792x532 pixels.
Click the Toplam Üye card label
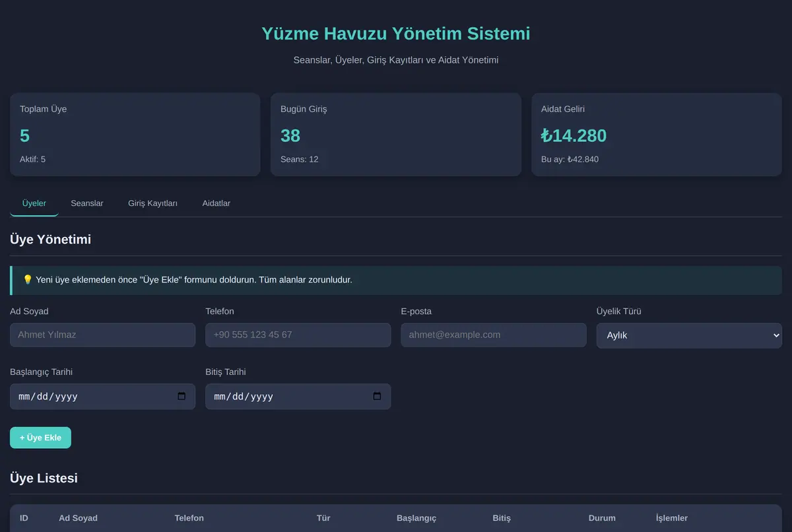coord(43,109)
